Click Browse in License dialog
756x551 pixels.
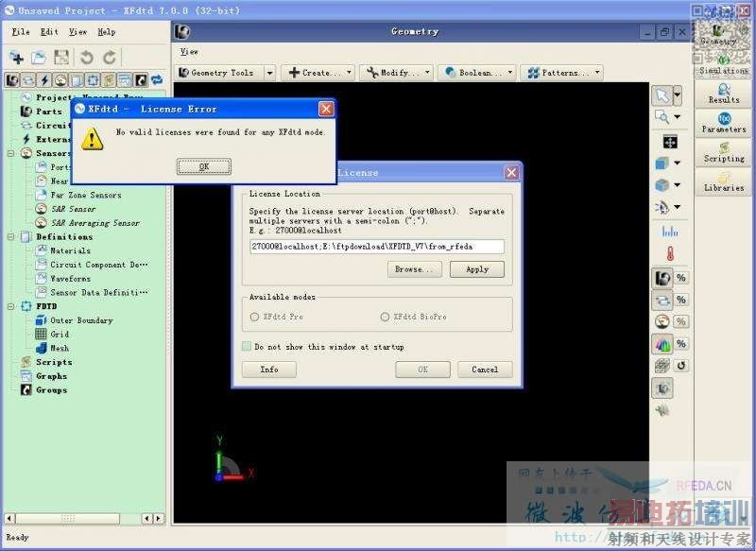415,269
